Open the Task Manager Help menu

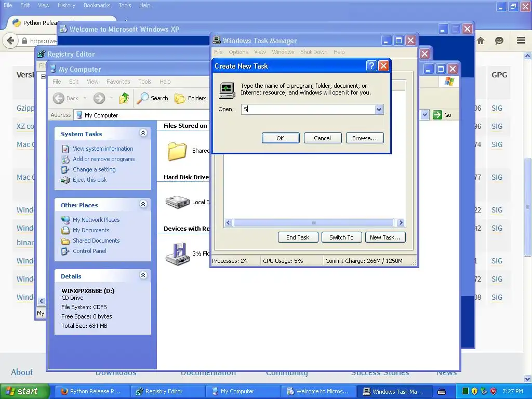(339, 52)
